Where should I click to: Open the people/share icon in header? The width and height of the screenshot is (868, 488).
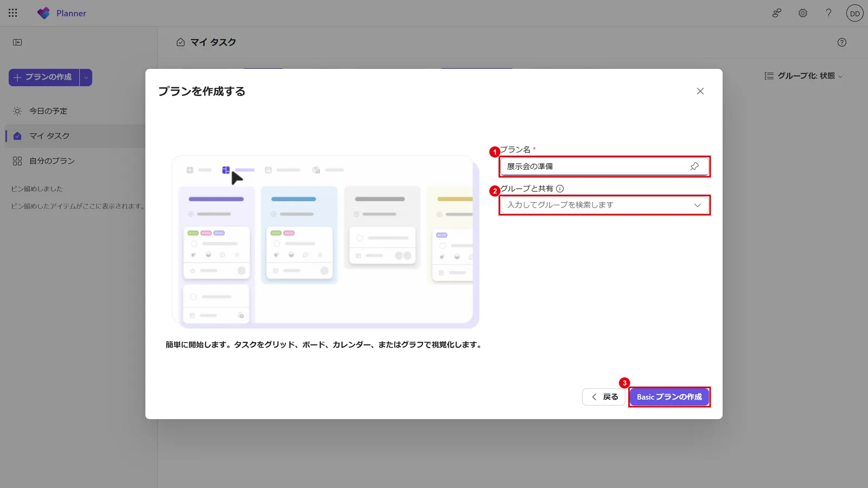pyautogui.click(x=777, y=13)
